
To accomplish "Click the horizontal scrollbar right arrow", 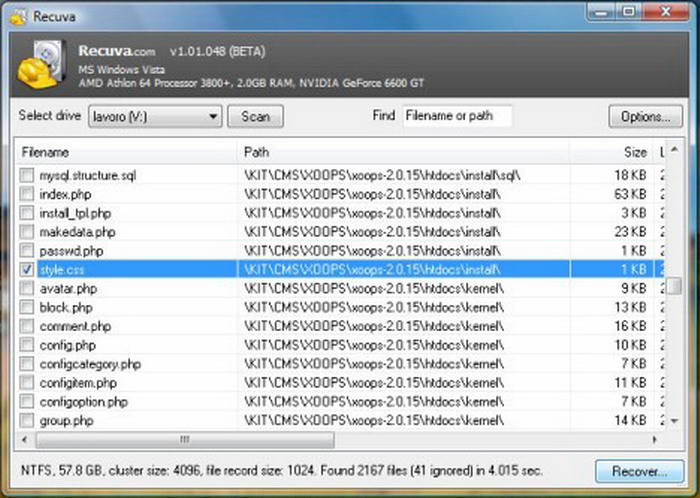I will [x=655, y=440].
